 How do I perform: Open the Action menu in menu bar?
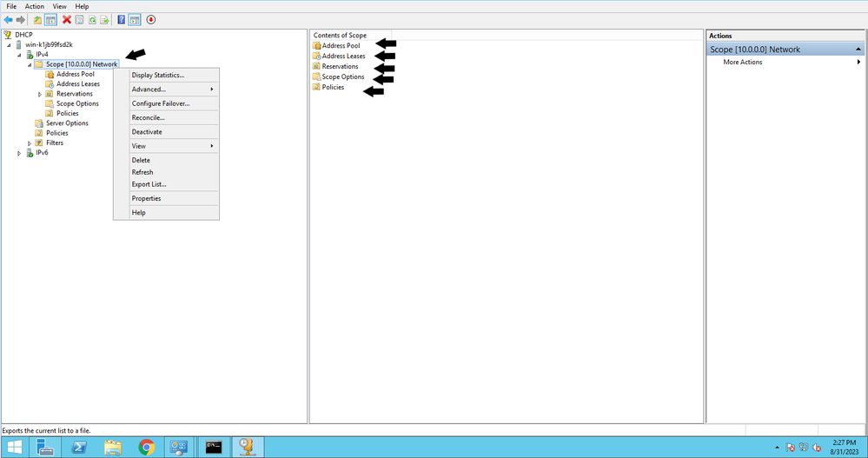tap(34, 6)
